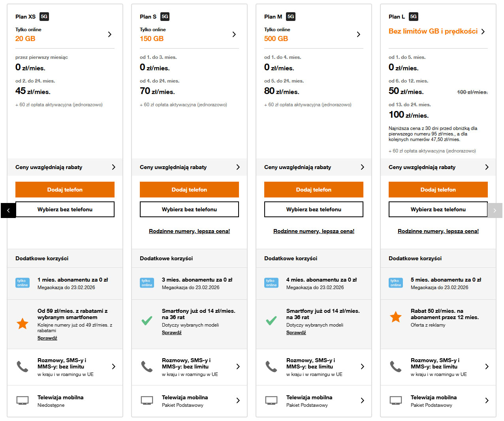Click the phone handset icon in Plan M
504x421 pixels.
pos(271,366)
